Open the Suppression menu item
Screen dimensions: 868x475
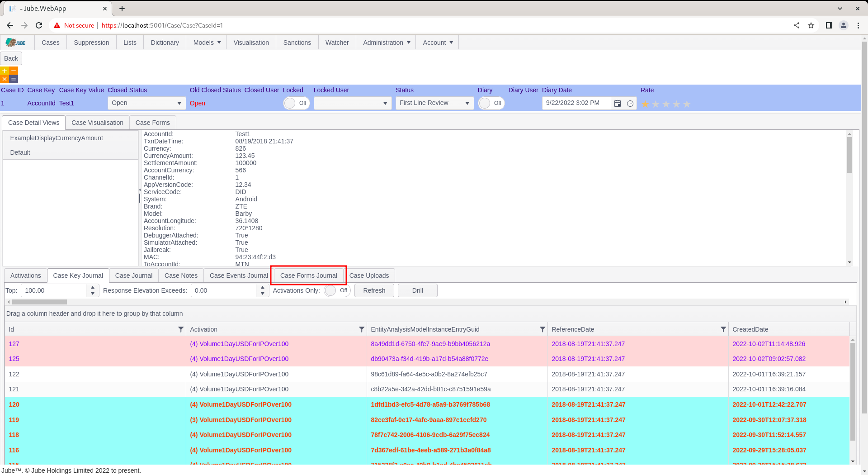[91, 43]
